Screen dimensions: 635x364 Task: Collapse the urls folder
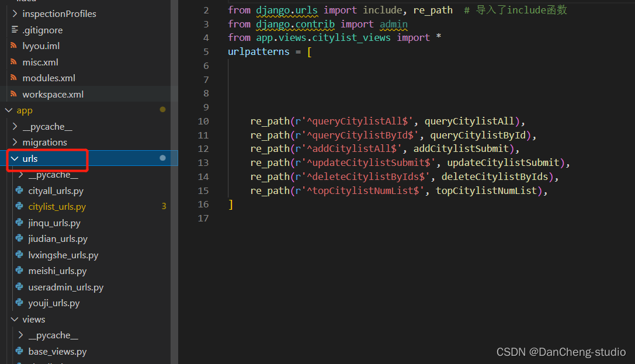14,159
